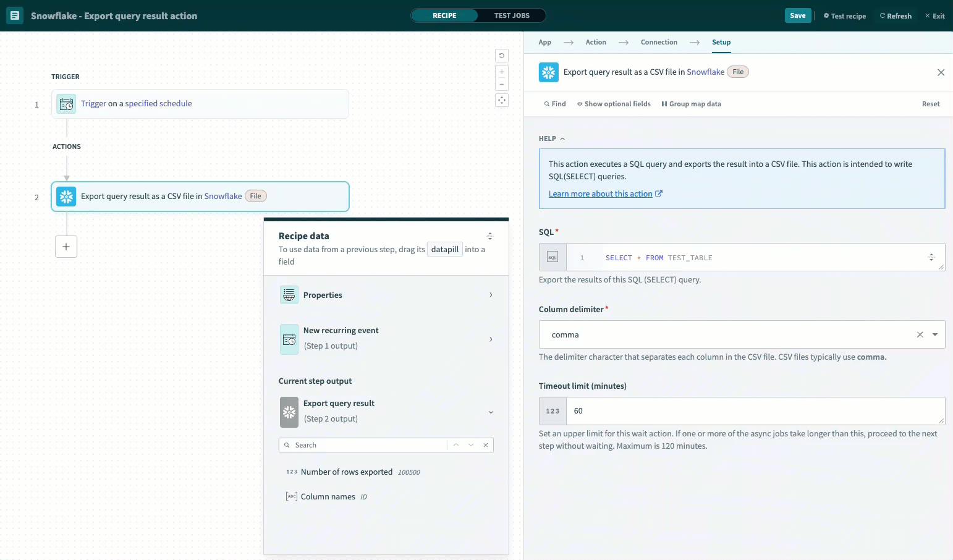Toggle Group map data
Viewport: 953px width, 560px height.
pyautogui.click(x=691, y=104)
